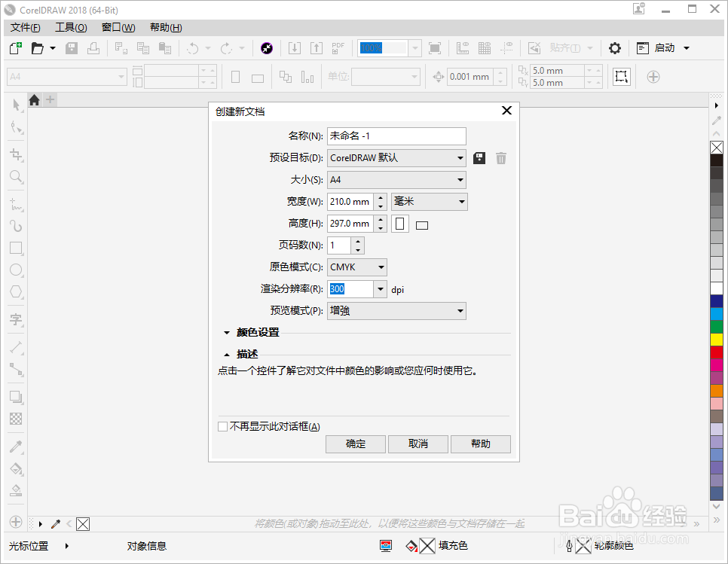Viewport: 728px width, 564px height.
Task: Select the Color Eyedropper tool
Action: (x=17, y=447)
